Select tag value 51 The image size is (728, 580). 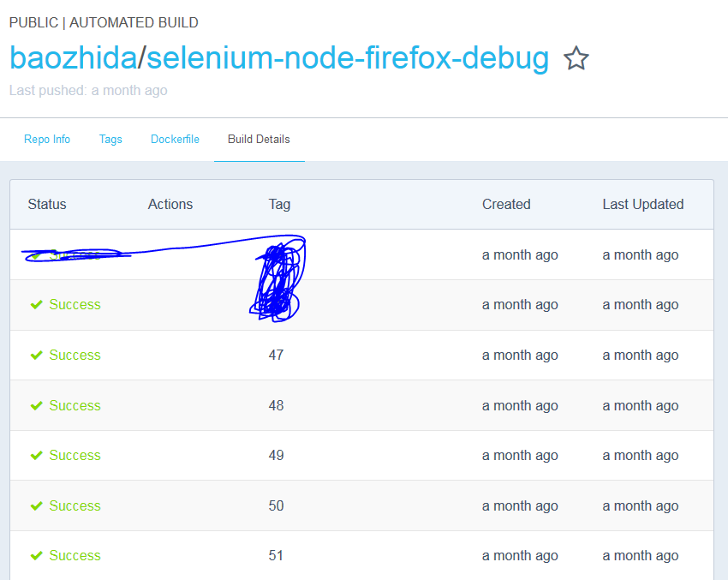[276, 556]
